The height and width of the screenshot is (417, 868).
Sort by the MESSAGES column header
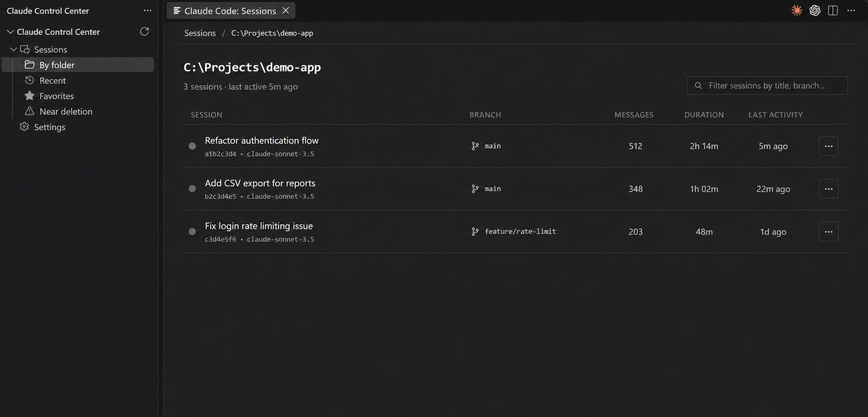pyautogui.click(x=634, y=115)
